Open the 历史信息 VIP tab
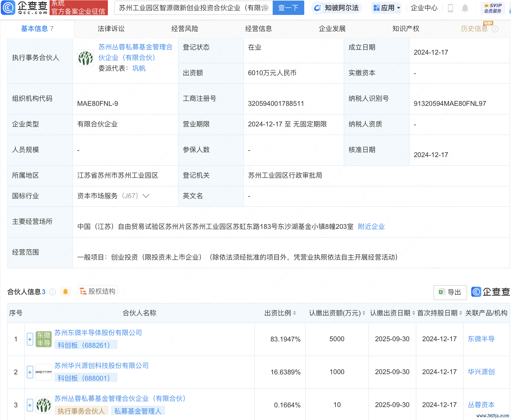This screenshot has height=420, width=511. click(474, 29)
